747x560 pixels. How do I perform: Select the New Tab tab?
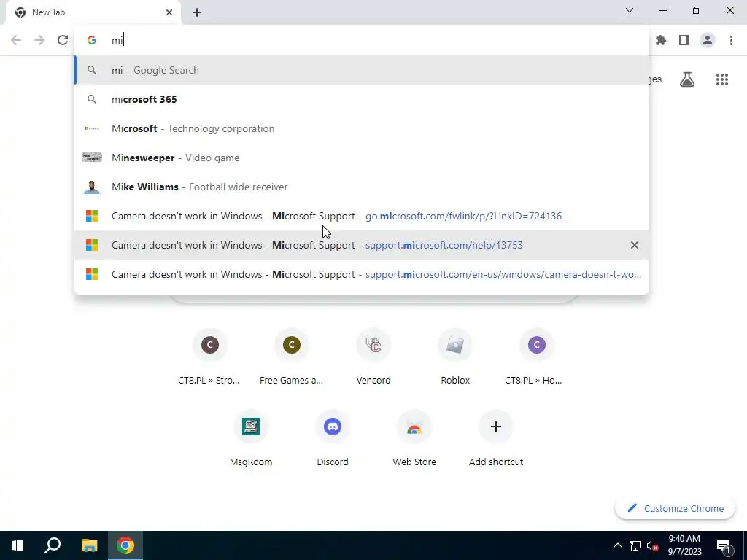click(93, 12)
